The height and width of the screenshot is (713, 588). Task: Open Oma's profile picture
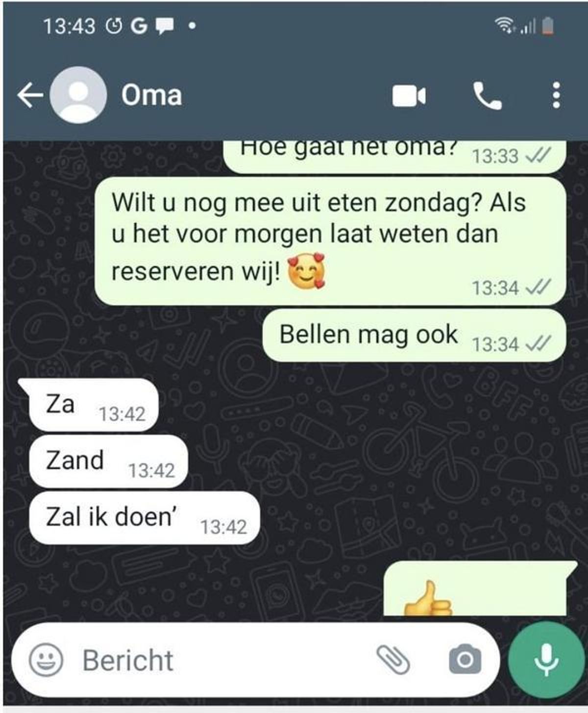coord(78,95)
